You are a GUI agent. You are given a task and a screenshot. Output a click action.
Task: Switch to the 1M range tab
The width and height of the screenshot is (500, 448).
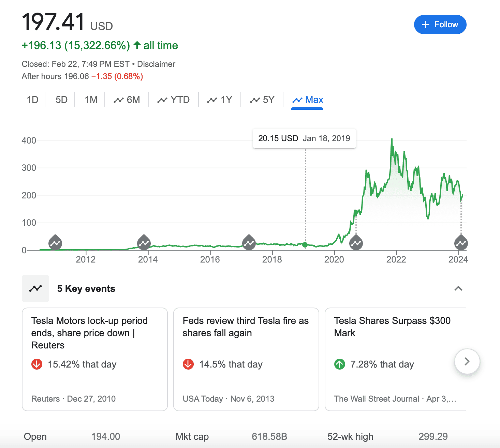point(91,100)
